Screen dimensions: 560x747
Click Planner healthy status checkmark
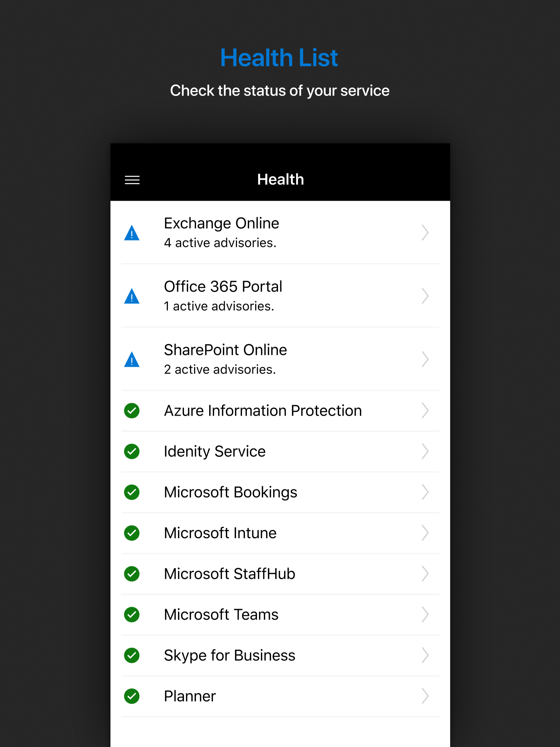(132, 696)
